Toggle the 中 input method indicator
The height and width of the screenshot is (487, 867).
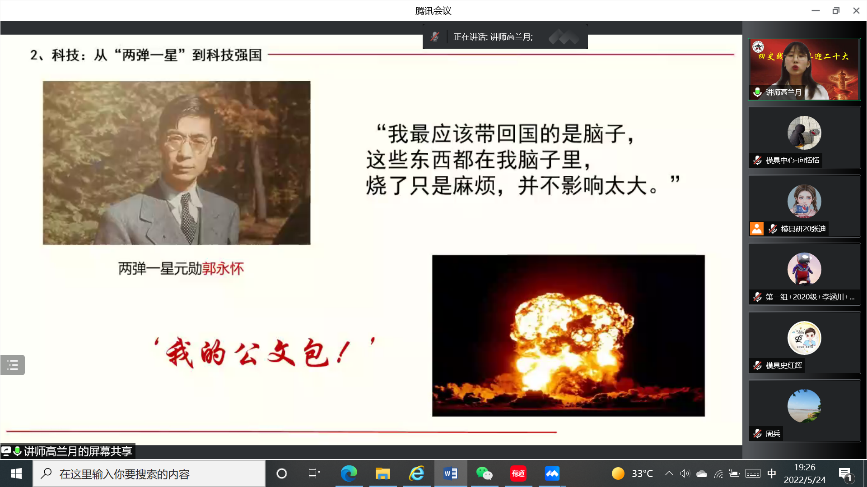(772, 474)
